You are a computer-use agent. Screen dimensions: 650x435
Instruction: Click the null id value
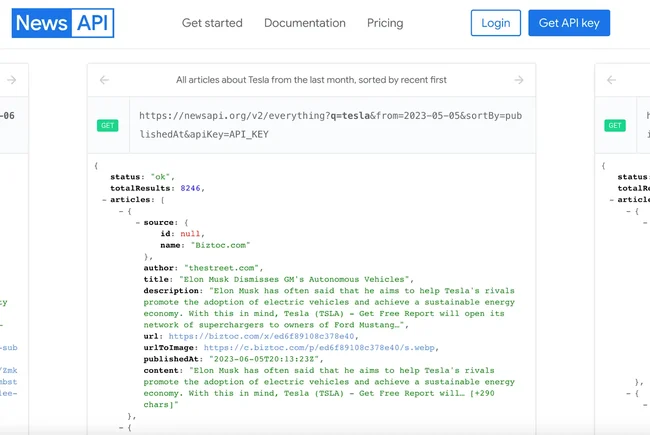pos(190,234)
